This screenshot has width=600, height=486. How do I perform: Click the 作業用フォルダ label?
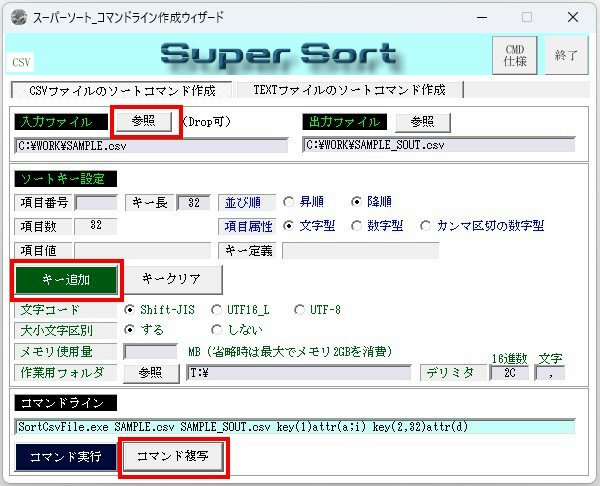[x=65, y=373]
